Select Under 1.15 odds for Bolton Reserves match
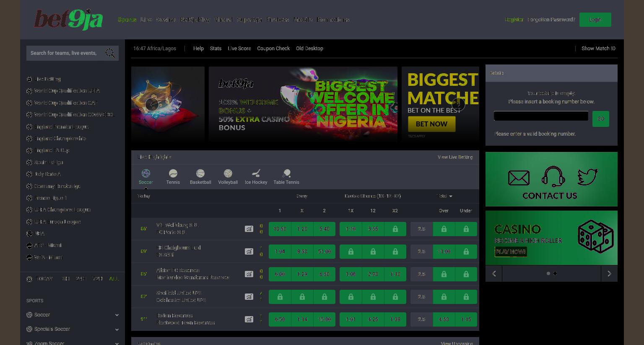The width and height of the screenshot is (644, 345). (466, 319)
